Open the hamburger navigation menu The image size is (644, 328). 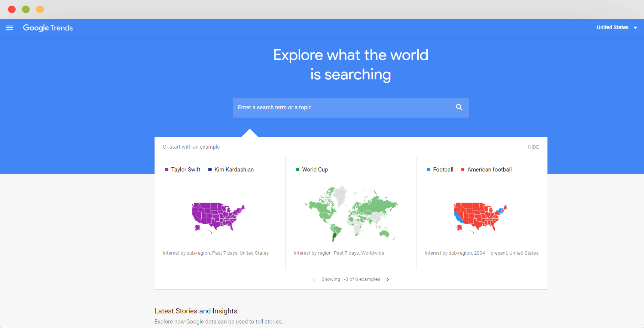tap(10, 28)
